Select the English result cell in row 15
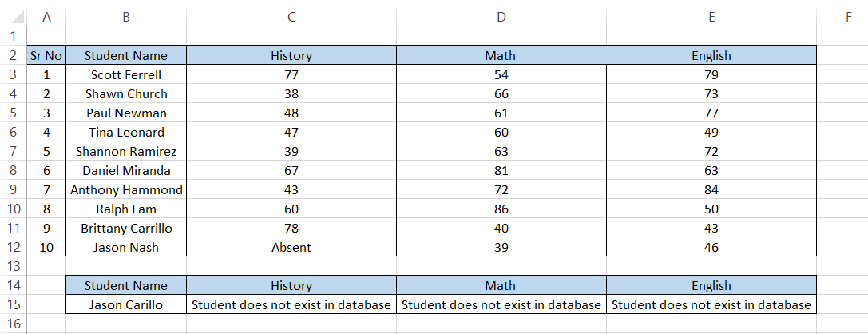 click(x=711, y=304)
